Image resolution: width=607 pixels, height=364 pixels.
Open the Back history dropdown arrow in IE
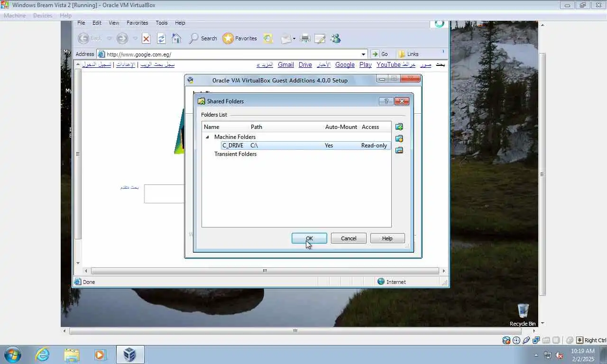click(x=110, y=38)
